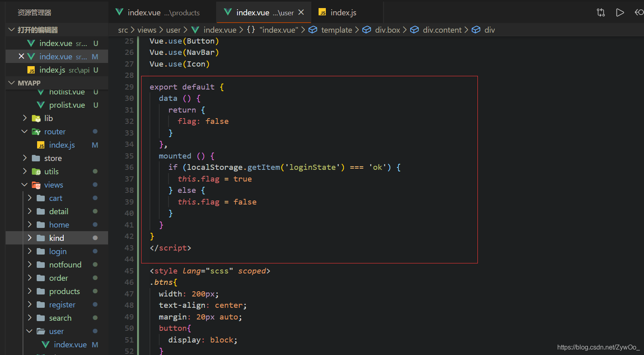The image size is (644, 355).
Task: Expand the register folder chevron
Action: (30, 305)
